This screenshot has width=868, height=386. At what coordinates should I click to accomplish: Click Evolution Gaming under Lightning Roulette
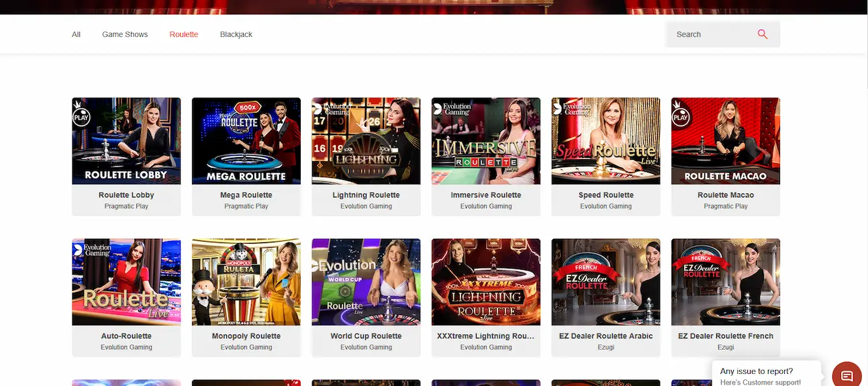[366, 206]
